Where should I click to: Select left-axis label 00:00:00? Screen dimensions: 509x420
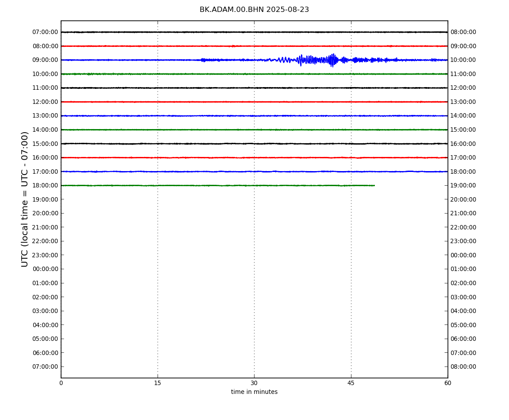click(x=45, y=269)
